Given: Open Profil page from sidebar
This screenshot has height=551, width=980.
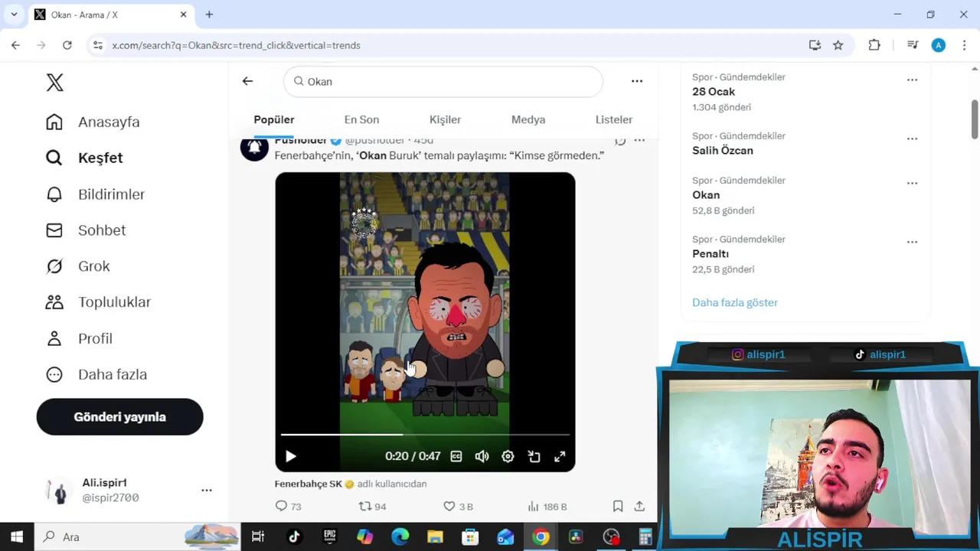Looking at the screenshot, I should click(x=79, y=338).
